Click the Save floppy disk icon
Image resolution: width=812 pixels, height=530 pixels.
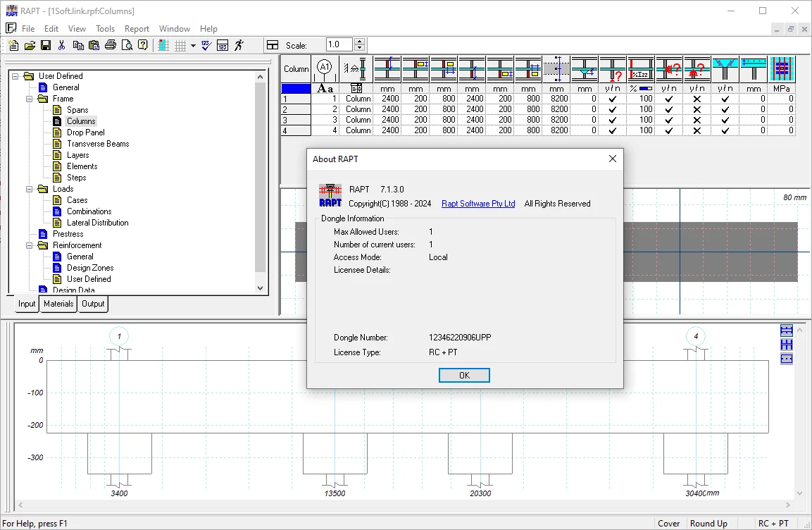click(46, 46)
